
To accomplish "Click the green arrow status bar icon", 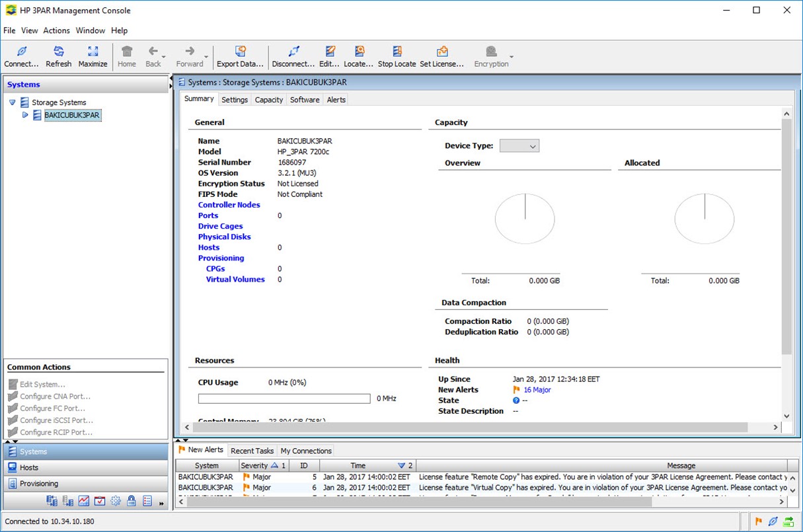I will (788, 521).
